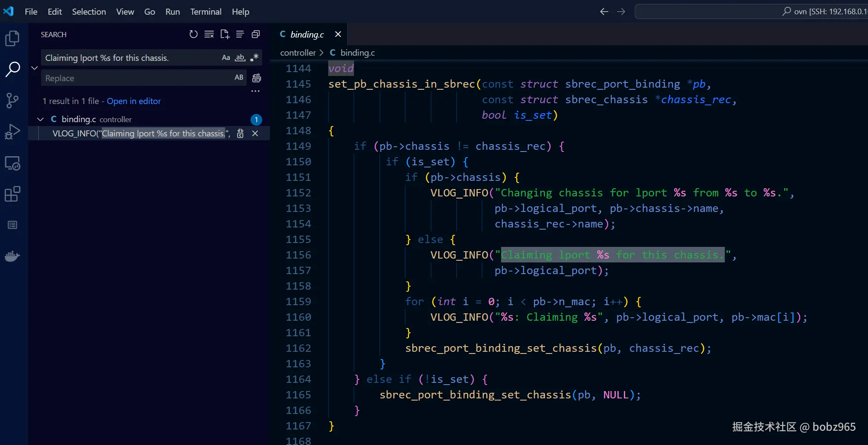868x445 pixels.
Task: Open the Extensions view
Action: 13,194
